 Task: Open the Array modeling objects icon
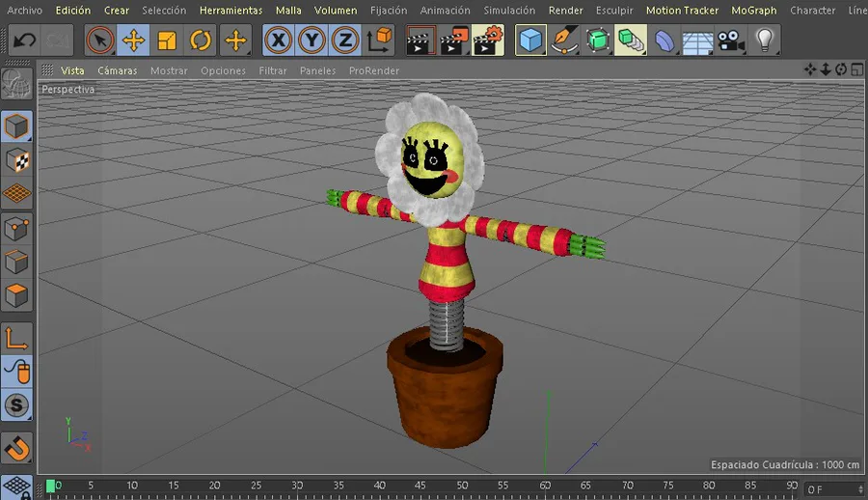tap(631, 40)
